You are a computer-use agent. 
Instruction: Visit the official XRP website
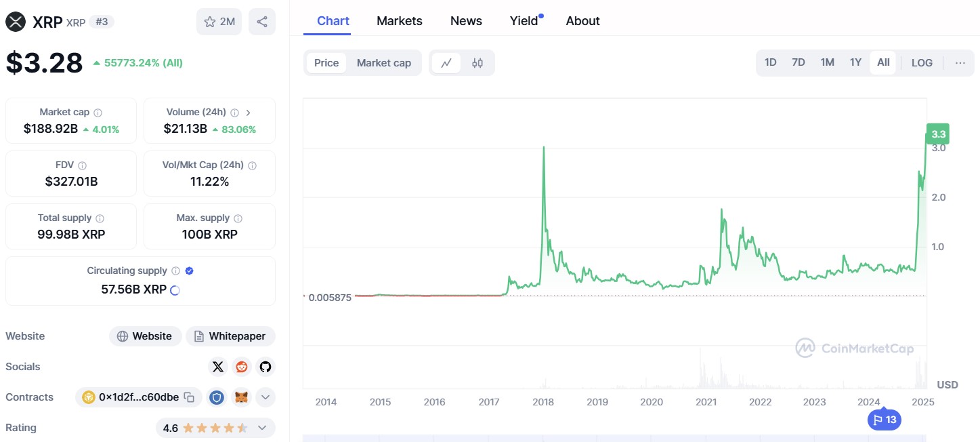[x=145, y=336]
